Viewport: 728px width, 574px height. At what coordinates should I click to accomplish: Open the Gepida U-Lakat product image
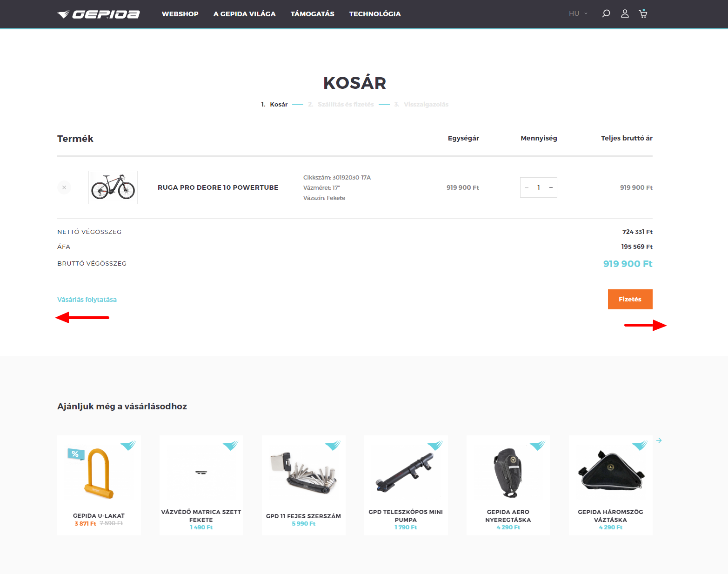pos(99,473)
